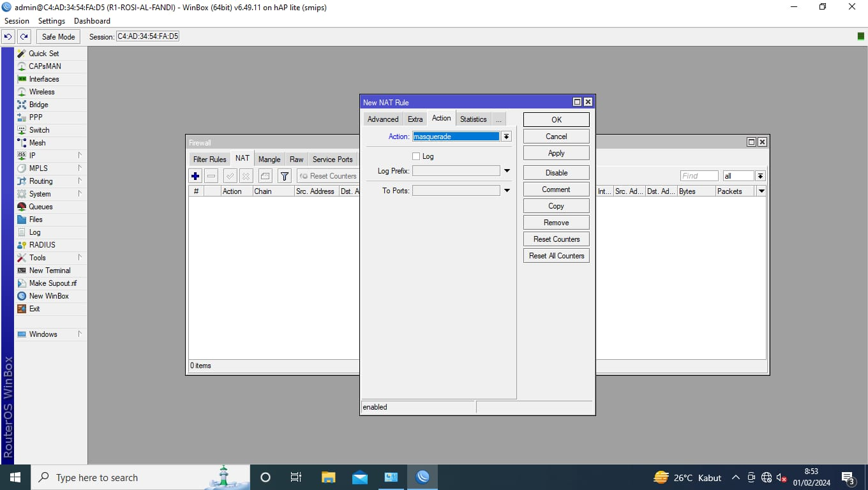Open the 'all' filter dropdown in Firewall
The image size is (868, 490).
(x=760, y=176)
